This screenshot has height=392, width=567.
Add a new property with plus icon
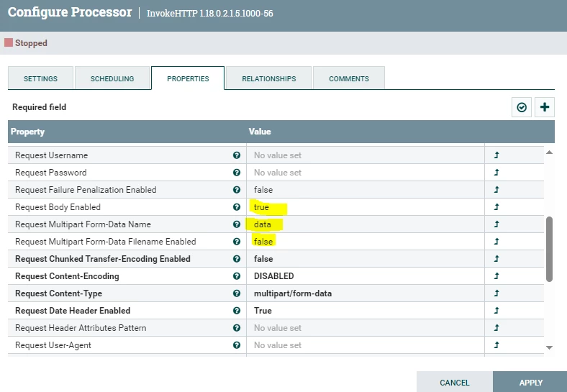point(545,107)
